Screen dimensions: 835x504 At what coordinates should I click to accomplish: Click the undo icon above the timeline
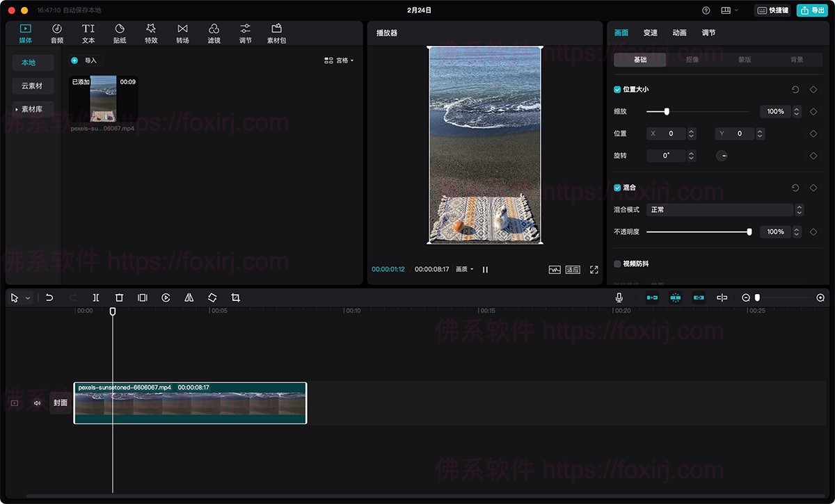[x=49, y=298]
